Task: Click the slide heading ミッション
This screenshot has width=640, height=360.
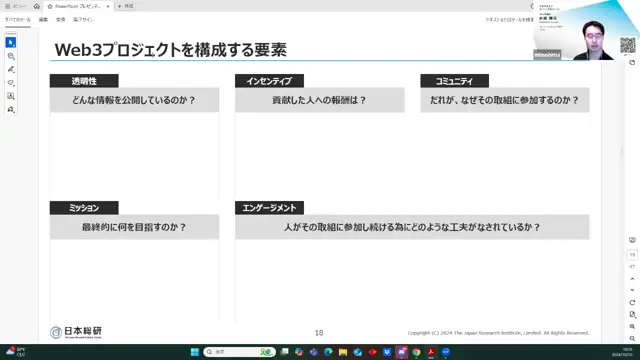Action: [84, 208]
